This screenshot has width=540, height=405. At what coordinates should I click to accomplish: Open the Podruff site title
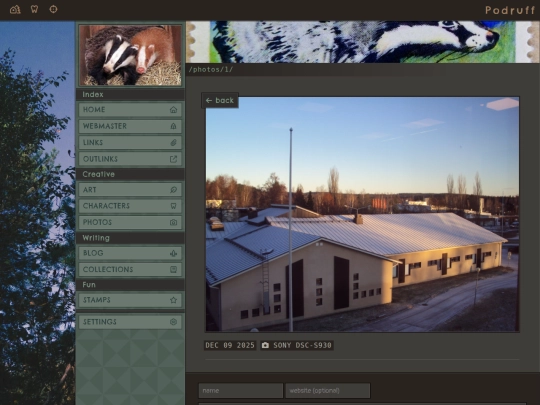(x=510, y=10)
